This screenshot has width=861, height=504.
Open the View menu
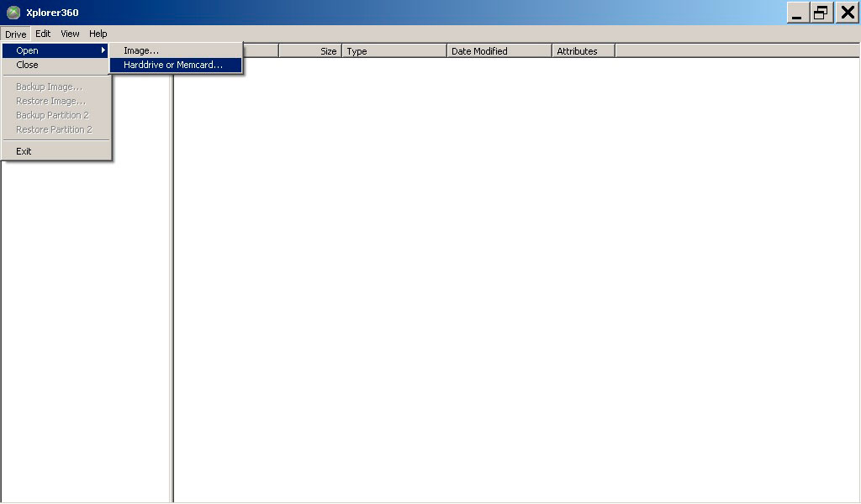click(70, 34)
